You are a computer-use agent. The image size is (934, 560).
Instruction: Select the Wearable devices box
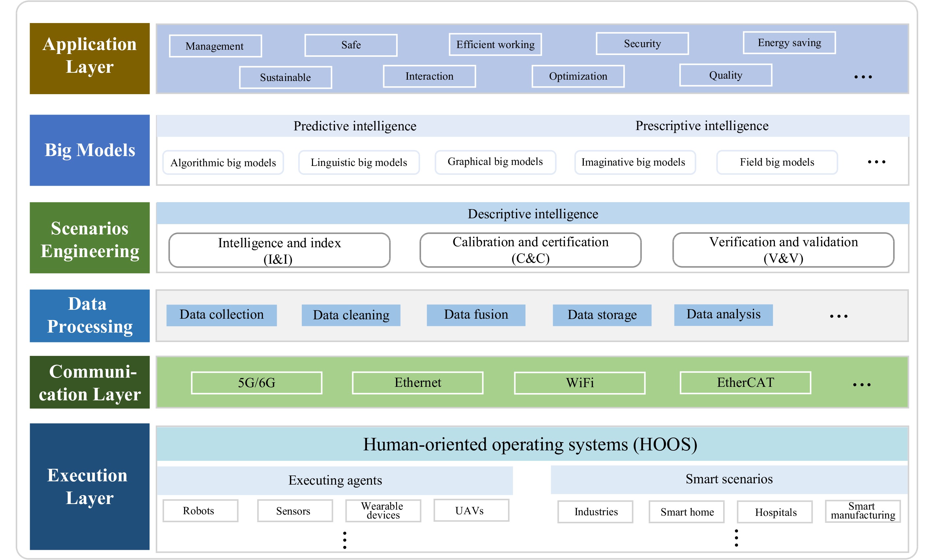pos(383,511)
